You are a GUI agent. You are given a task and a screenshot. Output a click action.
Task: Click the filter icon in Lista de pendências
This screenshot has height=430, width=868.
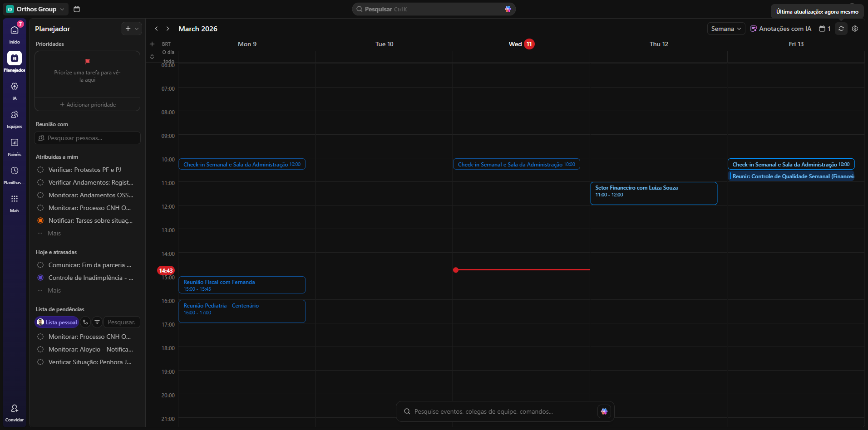[97, 322]
